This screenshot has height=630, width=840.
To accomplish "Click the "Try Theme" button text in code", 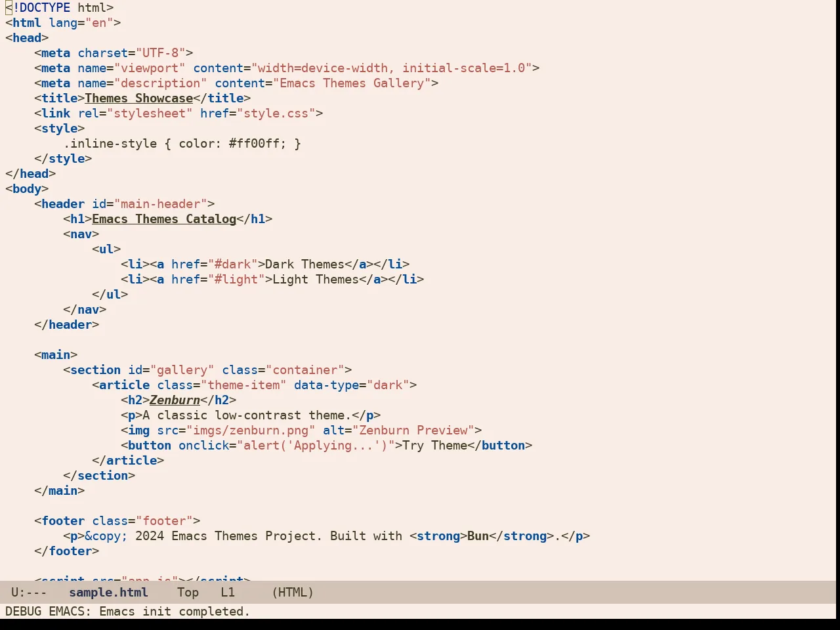I will pos(435,446).
